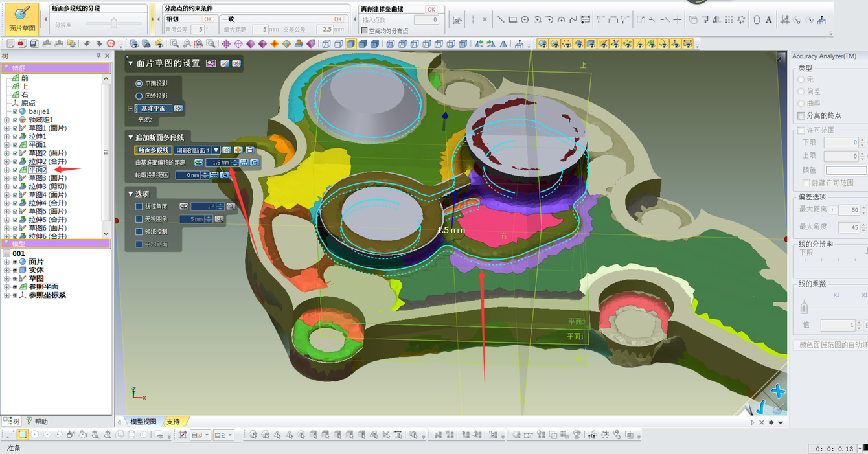Click the offset distance 1.5 mm field
868x454 pixels.
pos(218,163)
